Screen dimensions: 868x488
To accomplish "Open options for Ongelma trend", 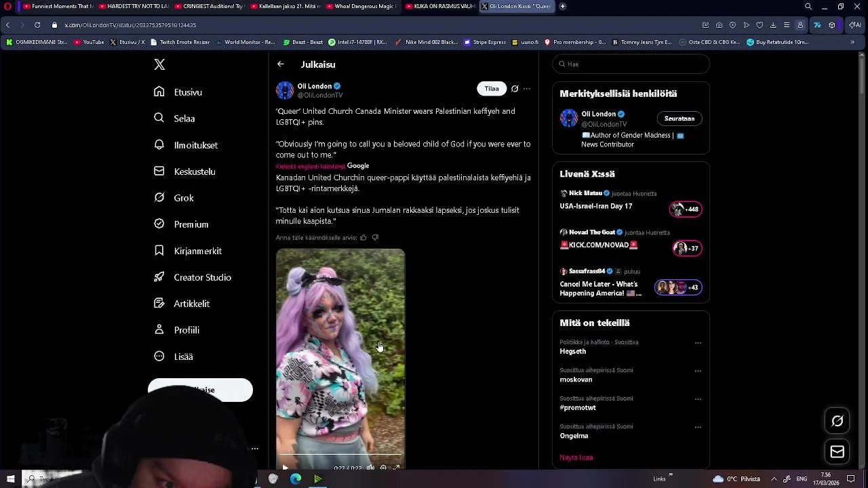I will pyautogui.click(x=698, y=428).
